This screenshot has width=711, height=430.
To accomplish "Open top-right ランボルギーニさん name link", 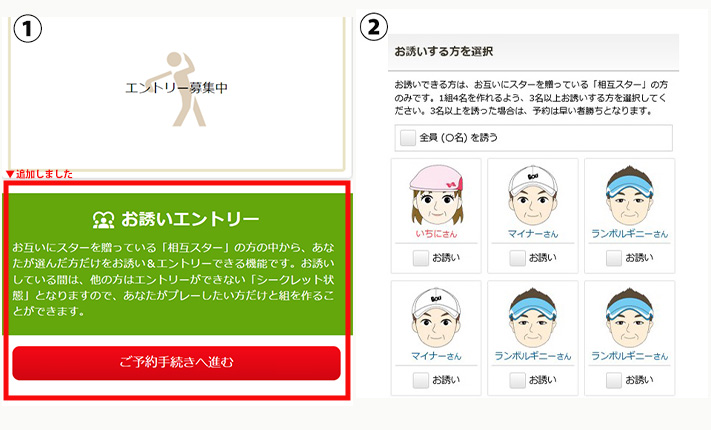I will tap(629, 234).
